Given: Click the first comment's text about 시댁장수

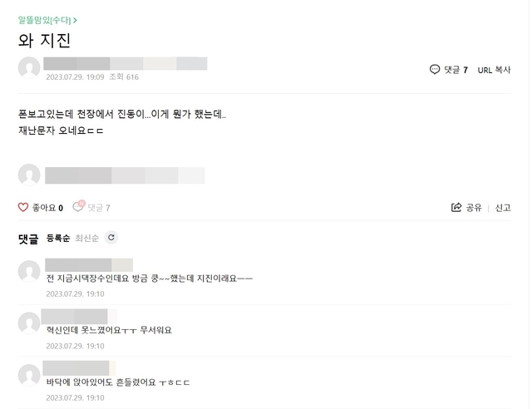Looking at the screenshot, I should click(x=149, y=278).
